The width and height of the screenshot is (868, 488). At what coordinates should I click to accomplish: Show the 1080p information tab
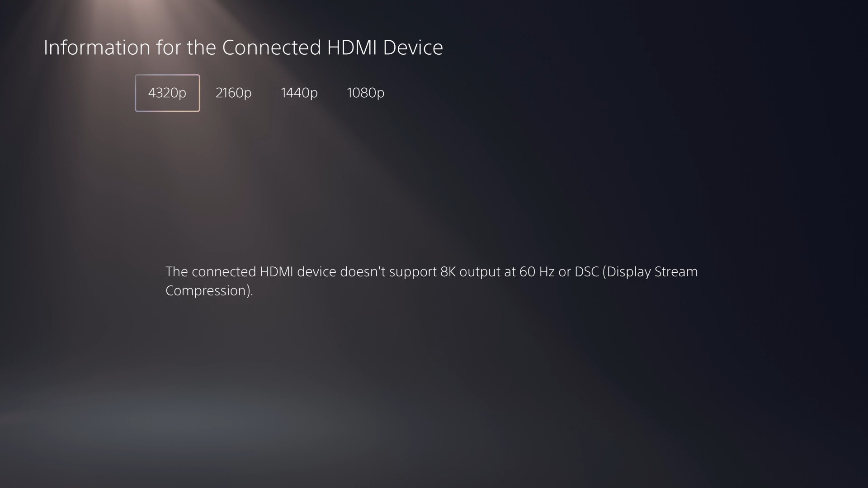tap(365, 93)
